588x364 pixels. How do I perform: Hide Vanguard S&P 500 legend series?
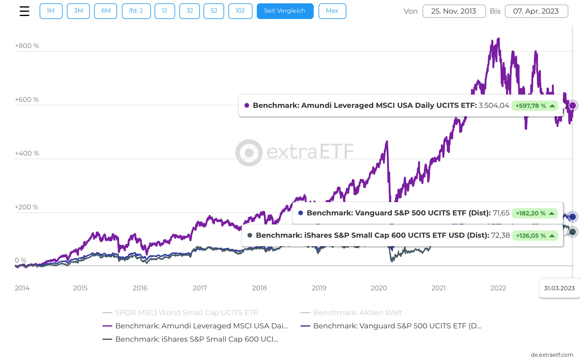click(397, 326)
